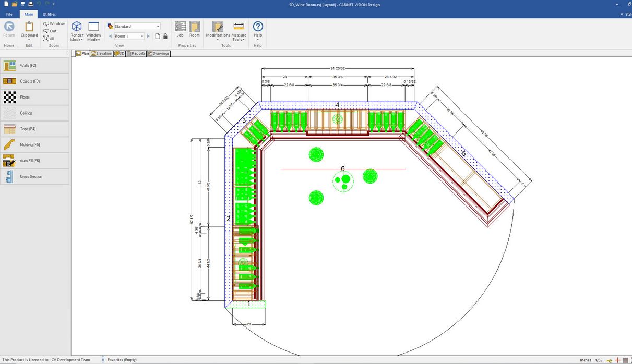Click the Floors option in sidebar
The width and height of the screenshot is (632, 364).
(x=34, y=97)
